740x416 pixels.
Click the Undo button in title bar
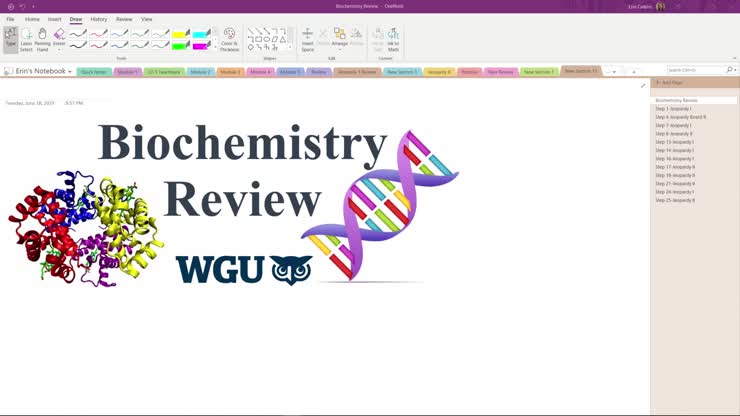(22, 7)
